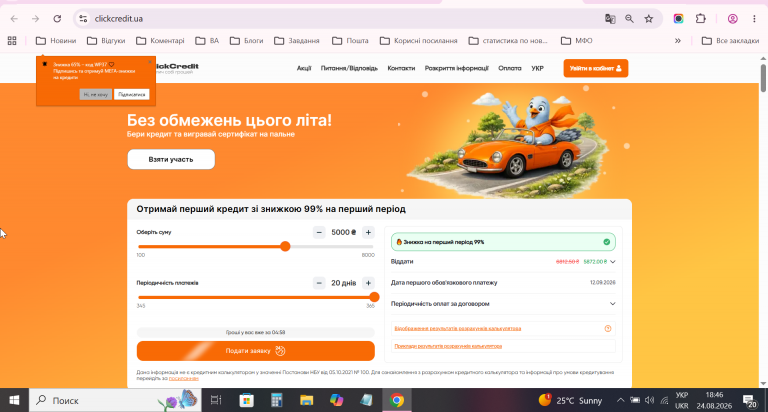
Task: Open the apps grid in bookmarks bar
Action: pyautogui.click(x=12, y=41)
